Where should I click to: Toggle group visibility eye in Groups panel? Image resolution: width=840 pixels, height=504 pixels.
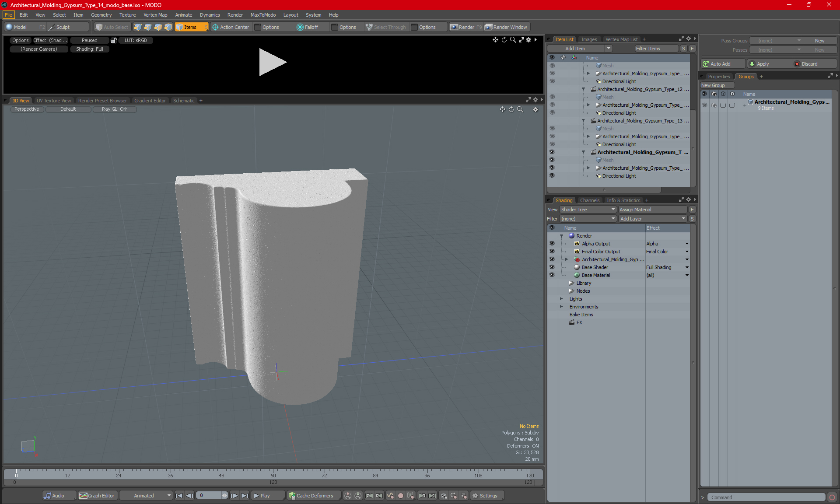[x=704, y=105]
